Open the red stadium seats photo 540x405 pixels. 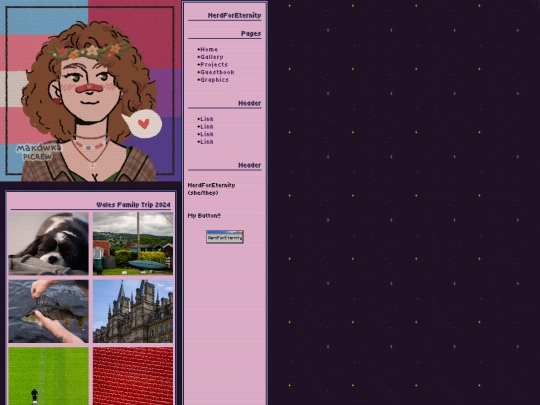coord(133,376)
